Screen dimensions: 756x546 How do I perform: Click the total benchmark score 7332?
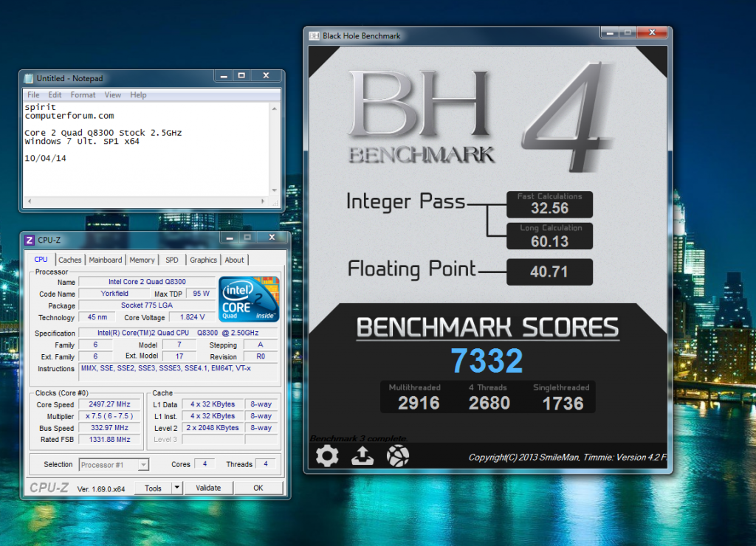point(487,361)
